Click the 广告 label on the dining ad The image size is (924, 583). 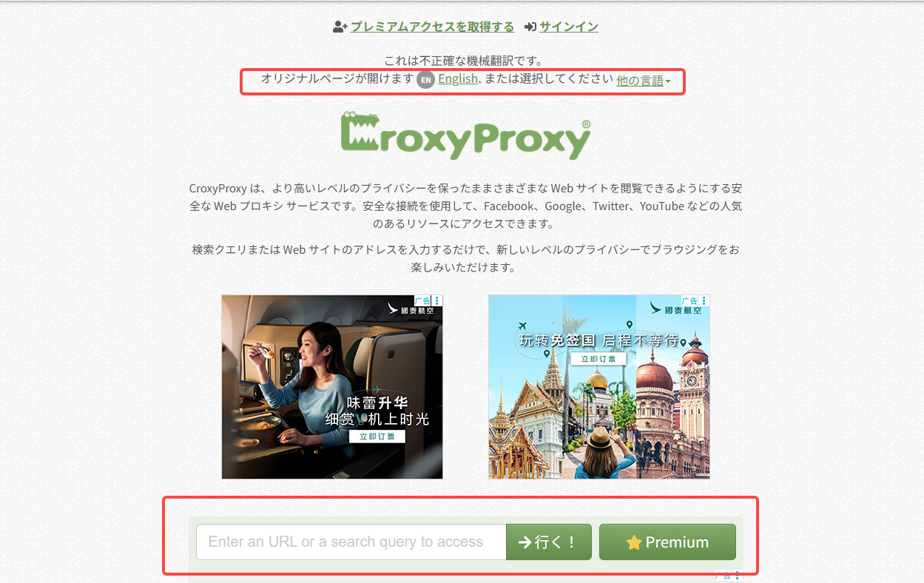pos(423,300)
